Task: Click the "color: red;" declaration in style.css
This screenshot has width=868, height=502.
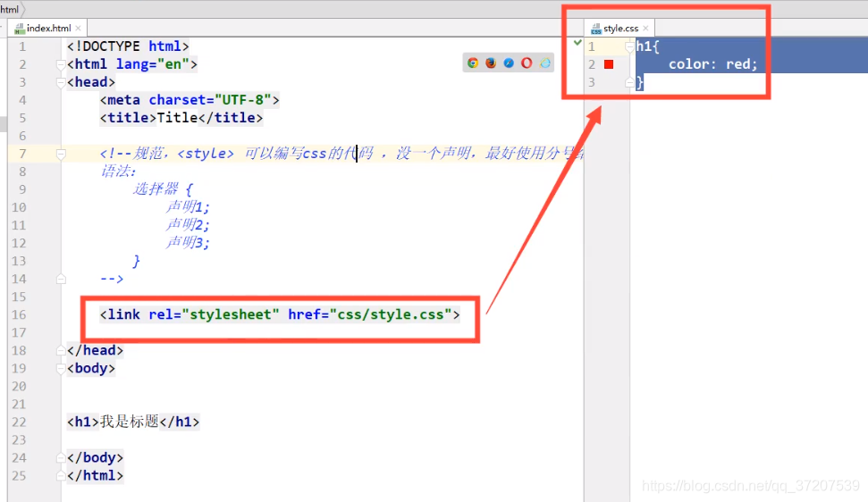Action: click(x=712, y=64)
